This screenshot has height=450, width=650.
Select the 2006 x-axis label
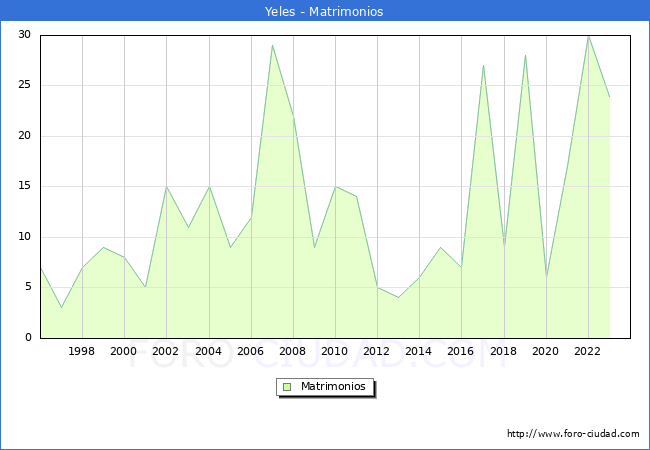(250, 351)
